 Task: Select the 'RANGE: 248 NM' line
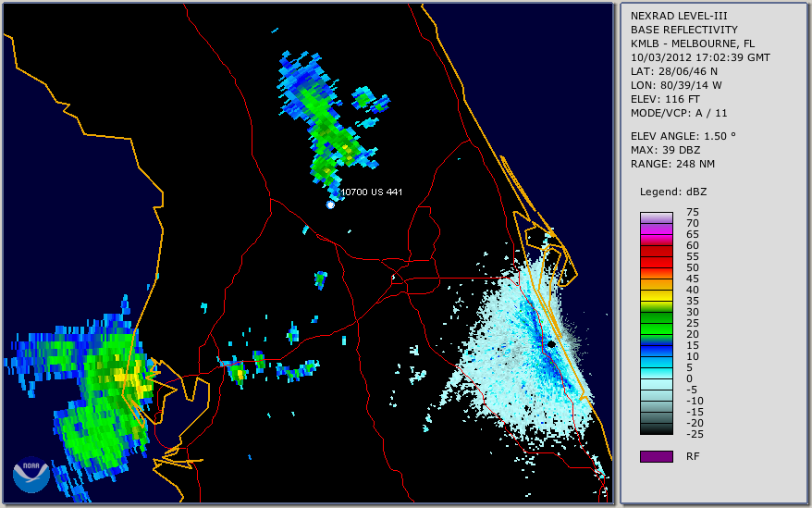(x=672, y=165)
